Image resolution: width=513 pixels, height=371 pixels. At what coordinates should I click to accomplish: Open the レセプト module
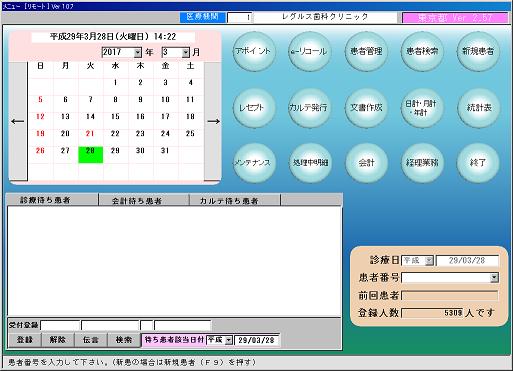(254, 108)
